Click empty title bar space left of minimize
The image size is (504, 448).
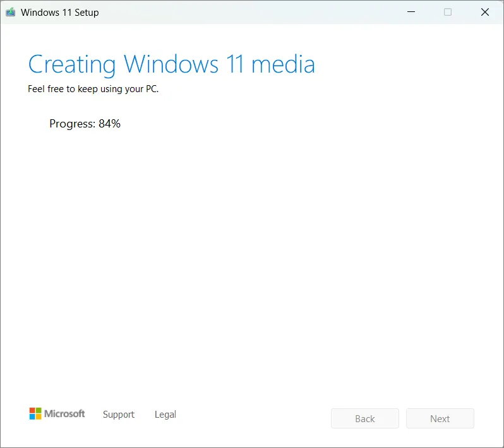(253, 12)
